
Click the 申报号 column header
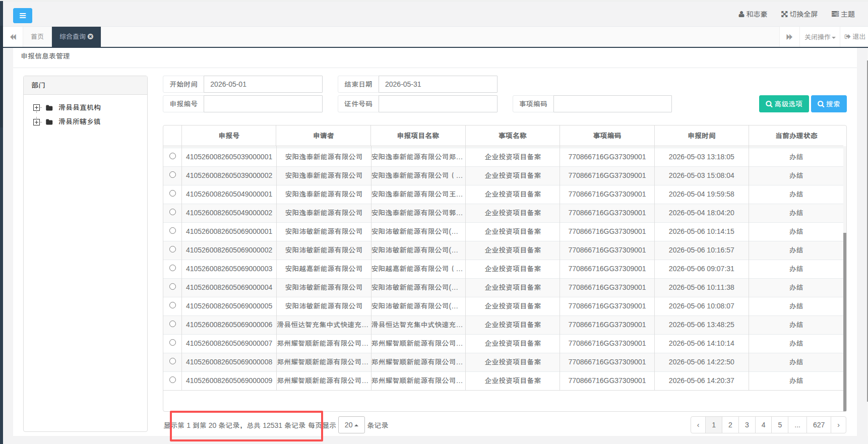click(x=229, y=136)
